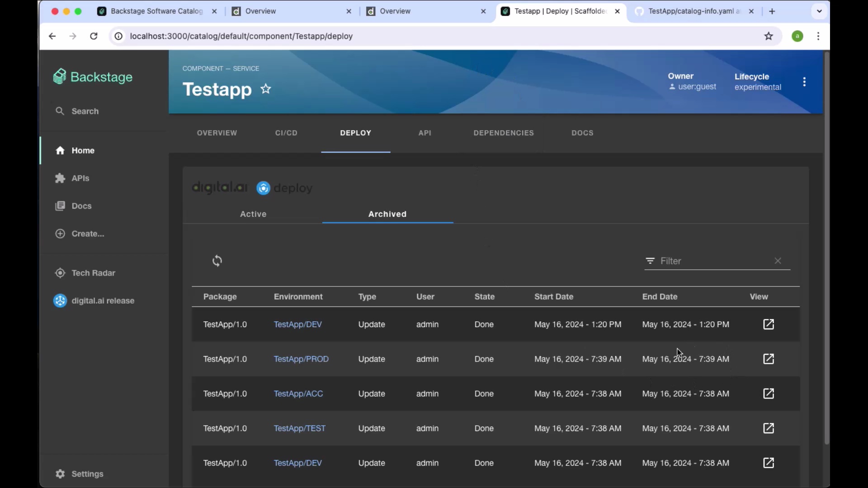Open view link for TestApp/ACC deployment
Image resolution: width=868 pixels, height=488 pixels.
(x=769, y=394)
